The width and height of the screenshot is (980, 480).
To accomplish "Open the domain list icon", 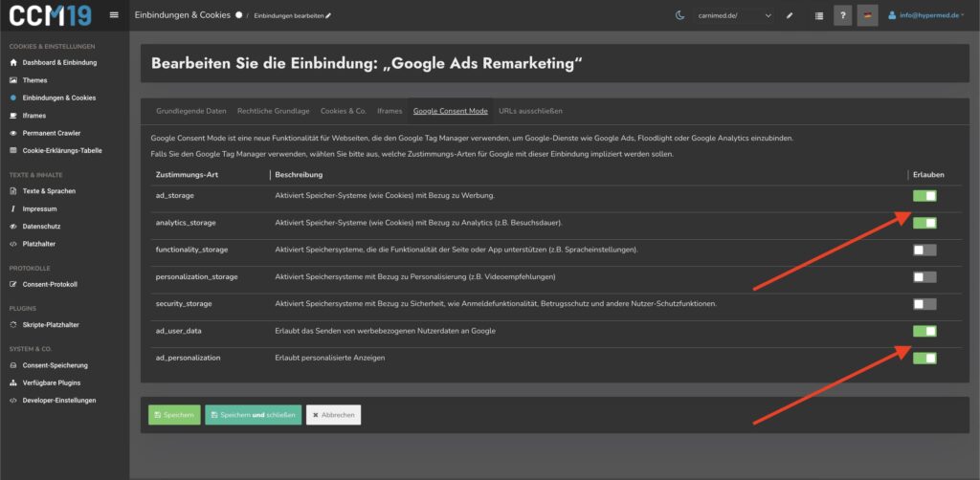I will click(819, 15).
